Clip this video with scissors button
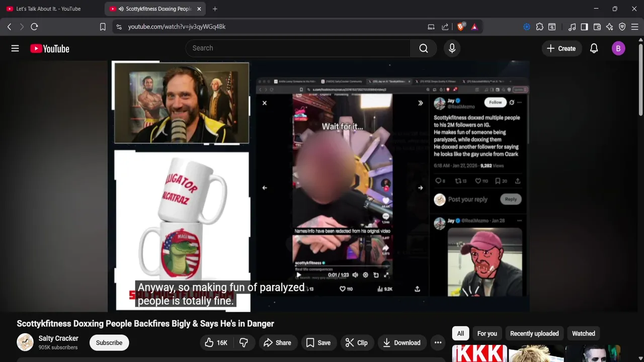Screen dimensions: 644x362 click(356, 343)
